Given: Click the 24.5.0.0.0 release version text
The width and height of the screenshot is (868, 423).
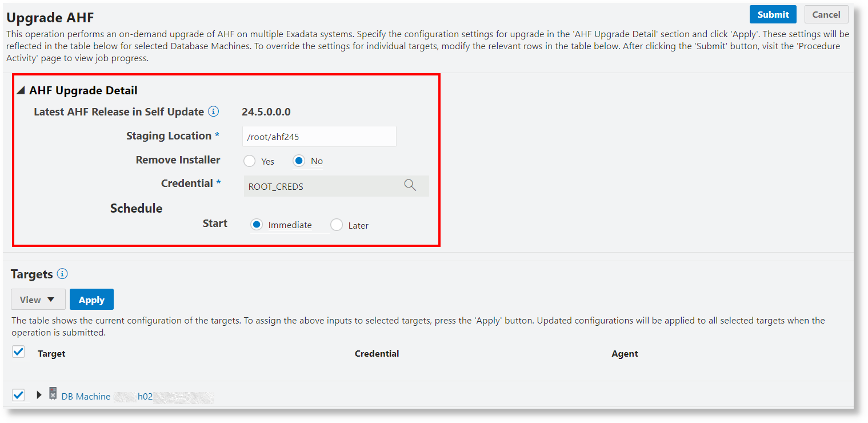Looking at the screenshot, I should [x=266, y=112].
